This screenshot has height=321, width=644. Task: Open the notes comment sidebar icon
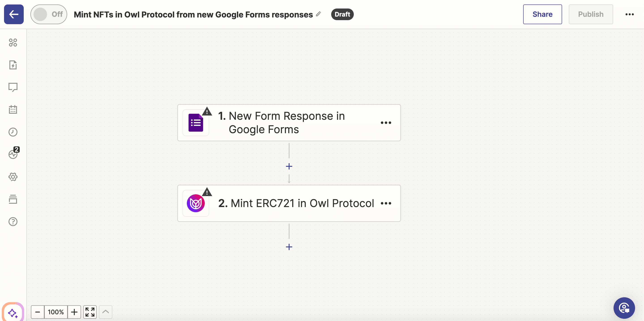pos(13,87)
